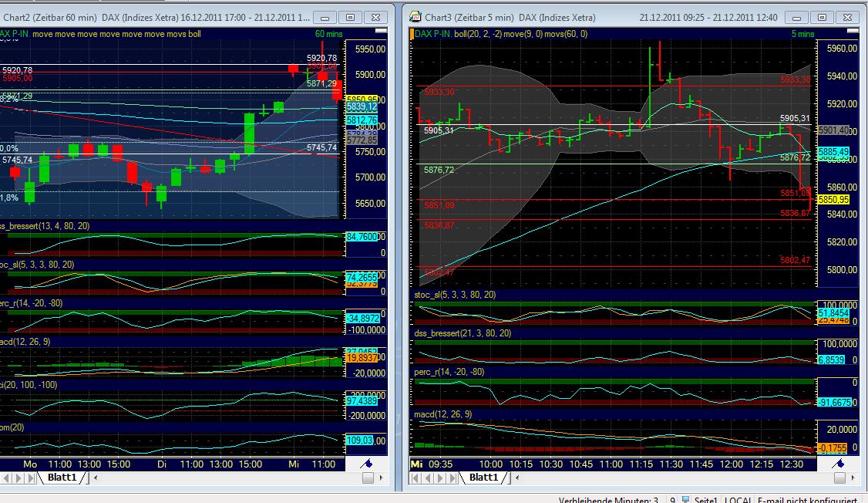868x503 pixels.
Task: Click the previous-sheet arrow in Chart3
Action: (429, 478)
